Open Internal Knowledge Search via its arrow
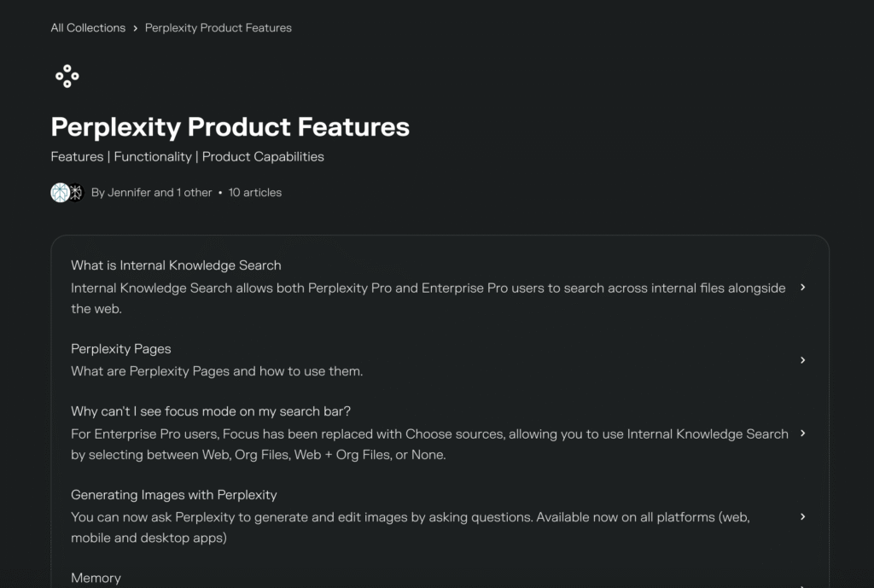This screenshot has height=588, width=874. [x=802, y=288]
